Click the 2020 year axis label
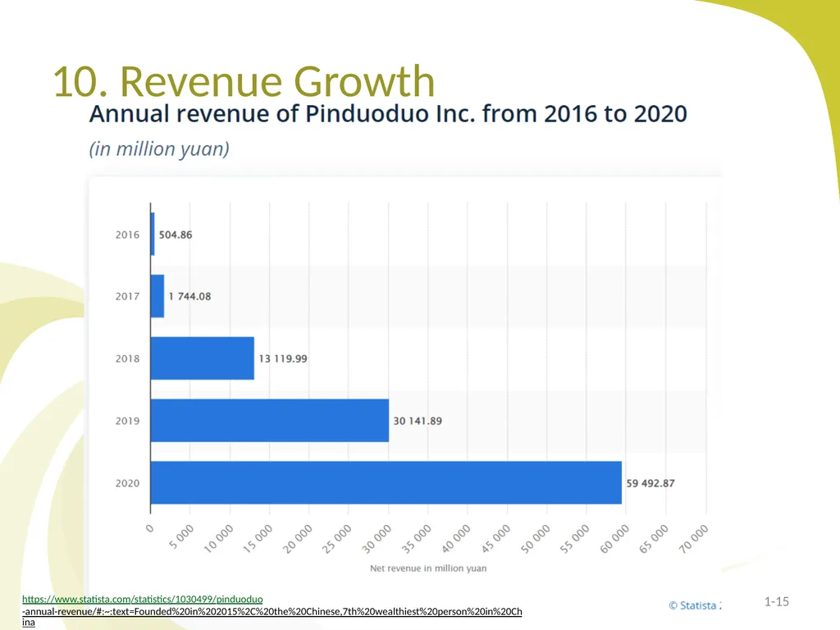The height and width of the screenshot is (630, 840). (x=127, y=483)
